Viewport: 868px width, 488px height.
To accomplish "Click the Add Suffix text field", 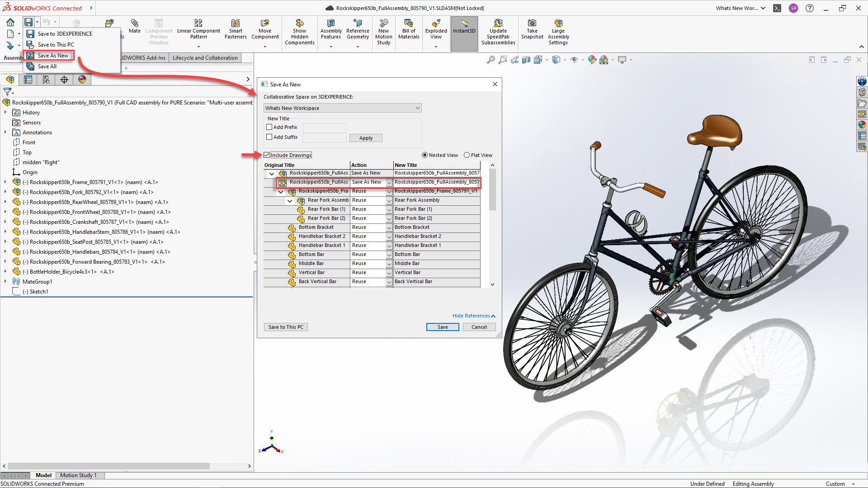I will (x=324, y=137).
